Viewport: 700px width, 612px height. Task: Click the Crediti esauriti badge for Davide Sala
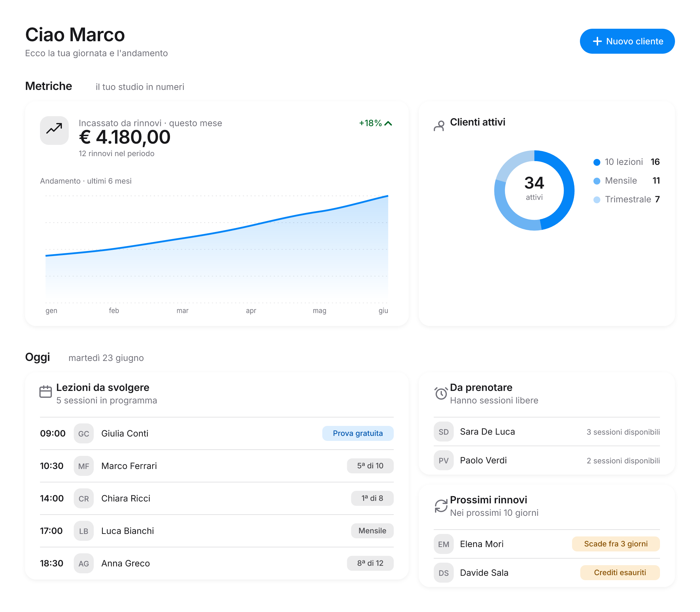point(620,572)
